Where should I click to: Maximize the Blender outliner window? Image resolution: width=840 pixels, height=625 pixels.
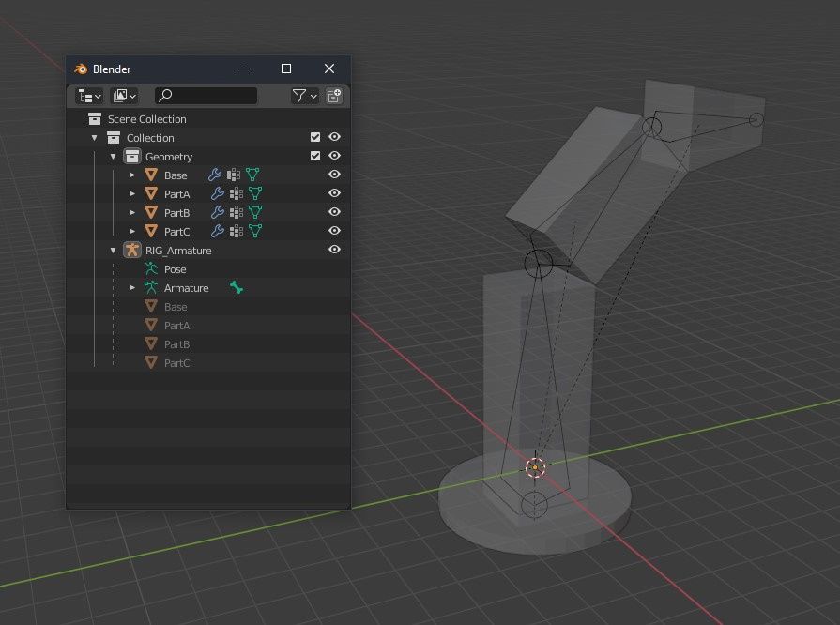[286, 69]
